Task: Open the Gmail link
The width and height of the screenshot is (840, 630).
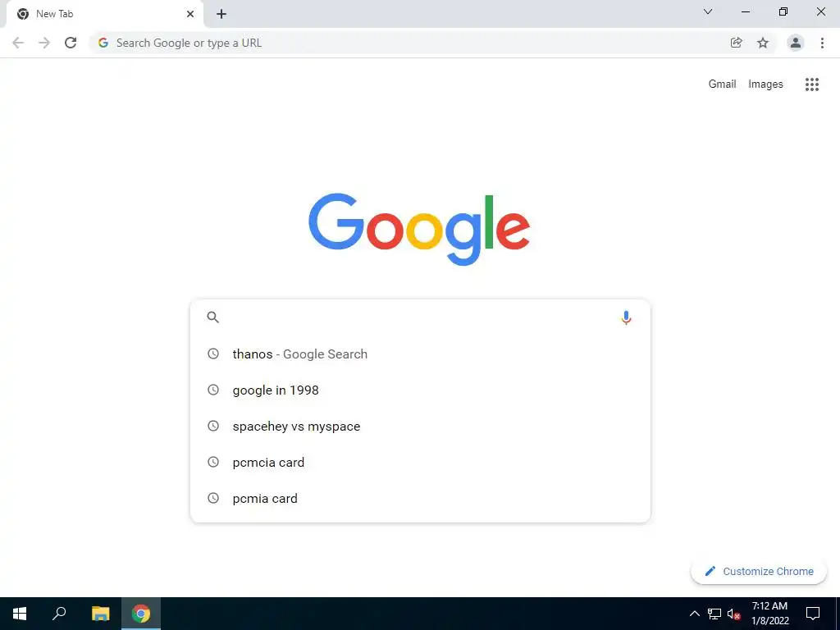Action: (x=722, y=84)
